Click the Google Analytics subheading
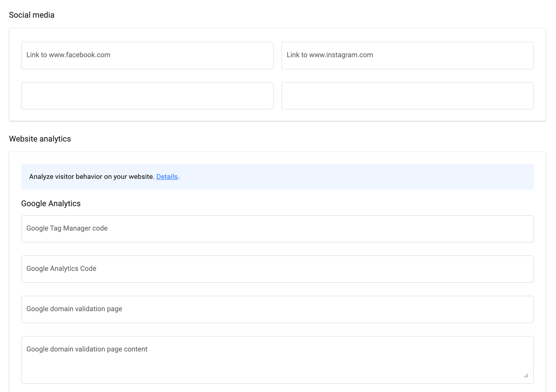556x392 pixels. [51, 203]
